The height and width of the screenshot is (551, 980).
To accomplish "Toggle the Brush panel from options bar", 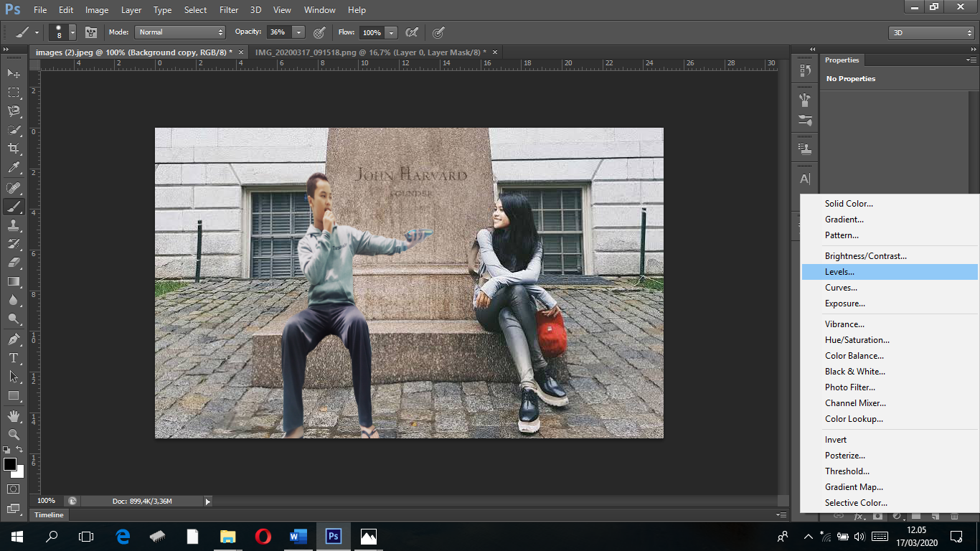I will 91,32.
